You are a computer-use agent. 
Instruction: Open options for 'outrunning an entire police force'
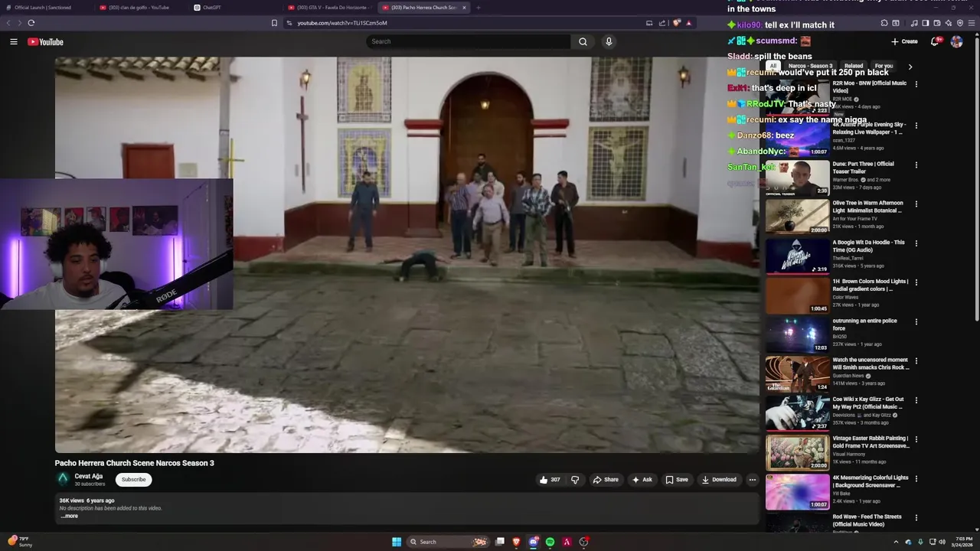[x=916, y=322]
